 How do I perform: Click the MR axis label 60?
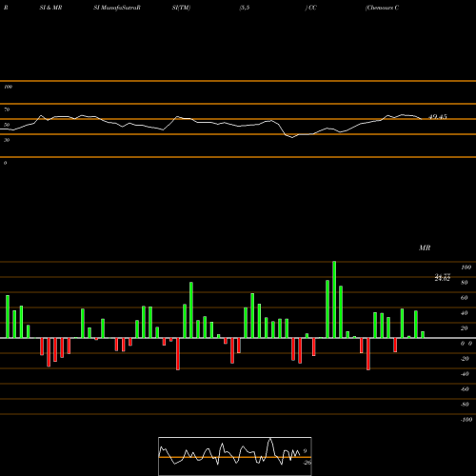point(465,298)
